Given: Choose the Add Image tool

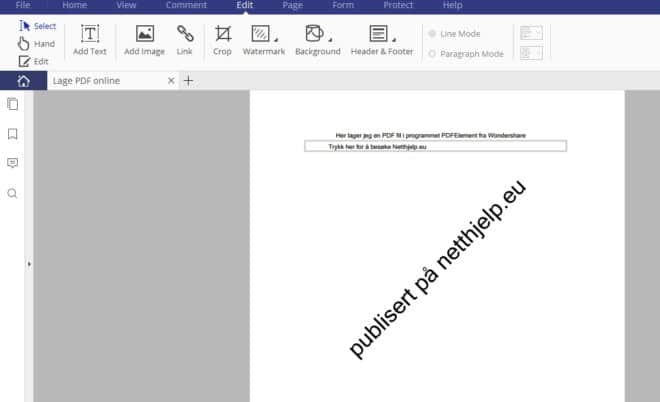Looking at the screenshot, I should [144, 40].
